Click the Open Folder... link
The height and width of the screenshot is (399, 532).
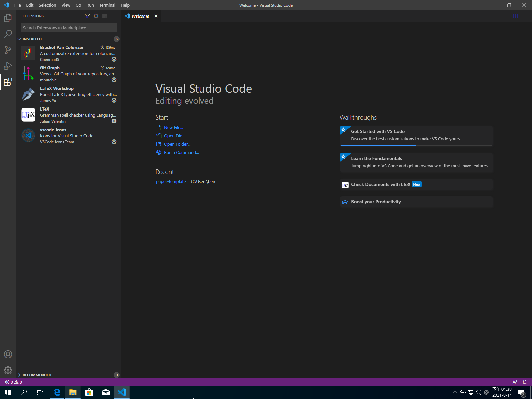(x=177, y=144)
